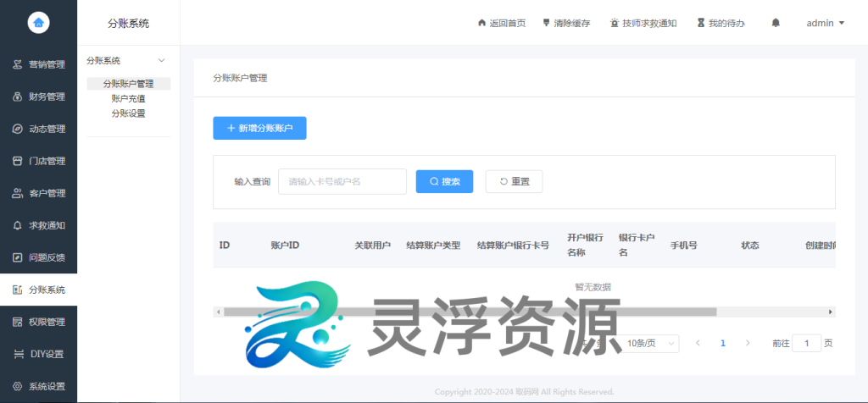Click the table horizontal scrollbar thumb

(x=470, y=312)
